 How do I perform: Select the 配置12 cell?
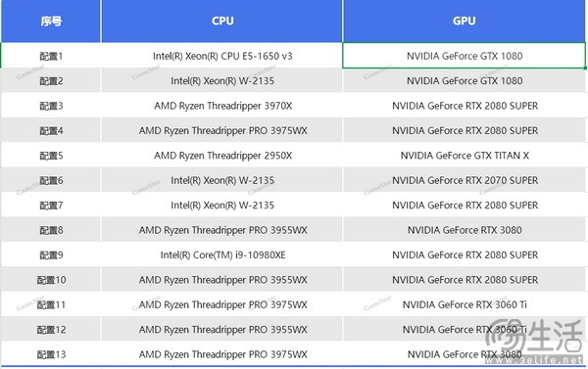click(51, 329)
